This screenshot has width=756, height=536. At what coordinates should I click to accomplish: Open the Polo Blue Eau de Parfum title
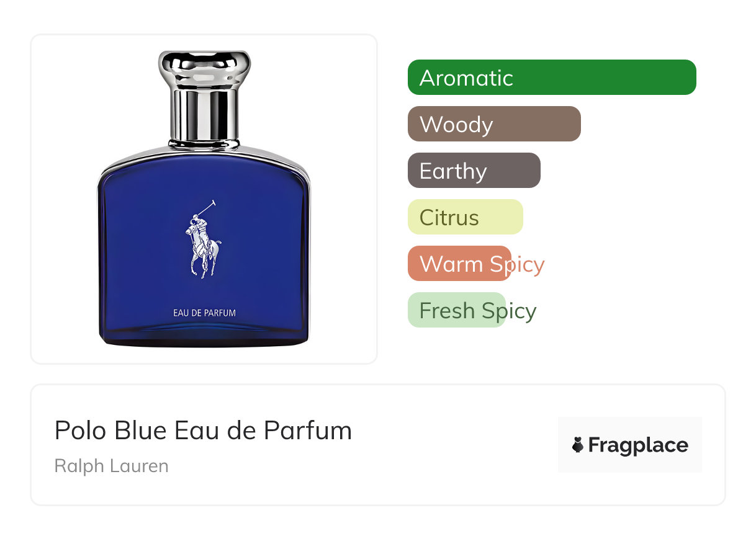pyautogui.click(x=203, y=430)
